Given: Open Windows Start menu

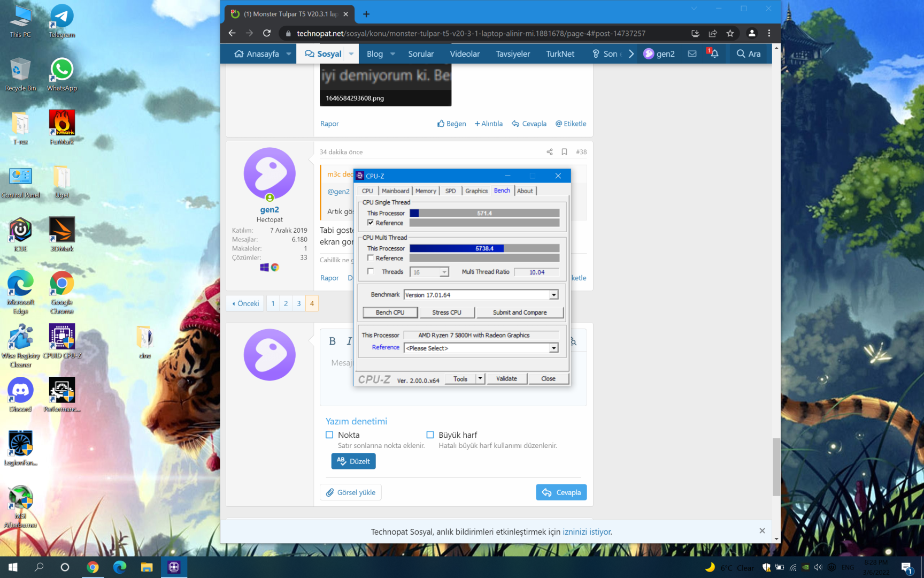Looking at the screenshot, I should point(13,567).
